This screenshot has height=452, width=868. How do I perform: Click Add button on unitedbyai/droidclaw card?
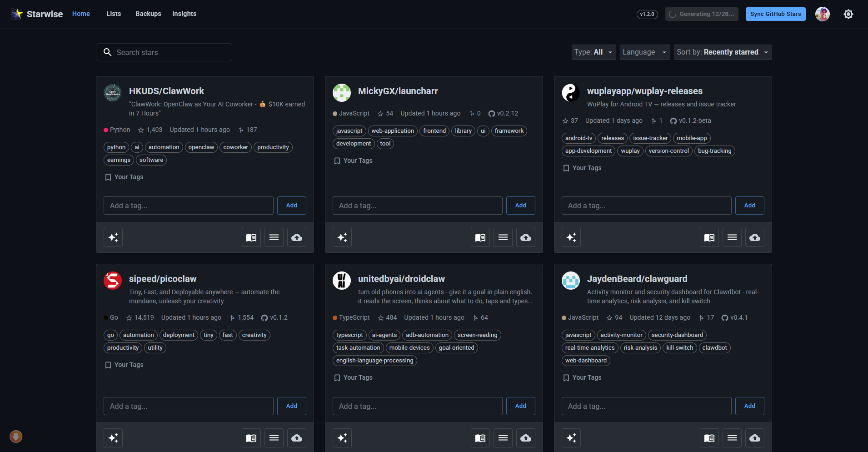click(521, 406)
